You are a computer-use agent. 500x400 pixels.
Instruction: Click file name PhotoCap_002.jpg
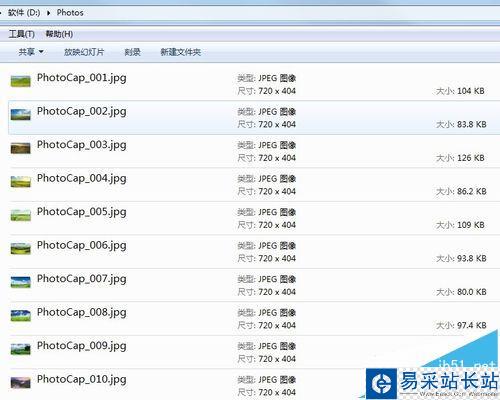click(x=82, y=112)
